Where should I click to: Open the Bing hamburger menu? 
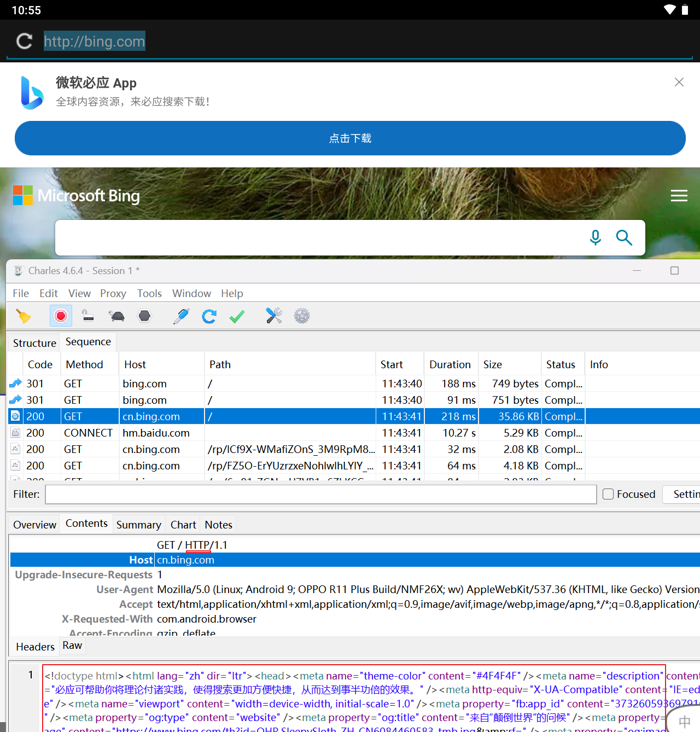[679, 196]
